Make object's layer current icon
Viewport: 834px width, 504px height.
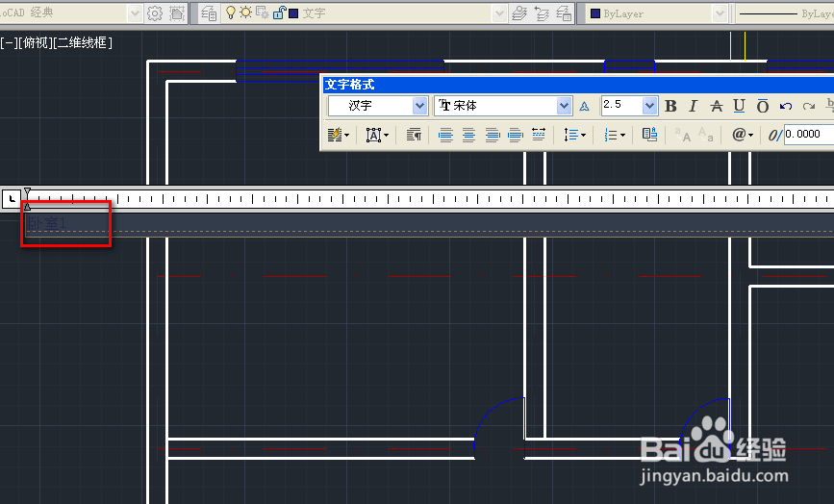[519, 13]
